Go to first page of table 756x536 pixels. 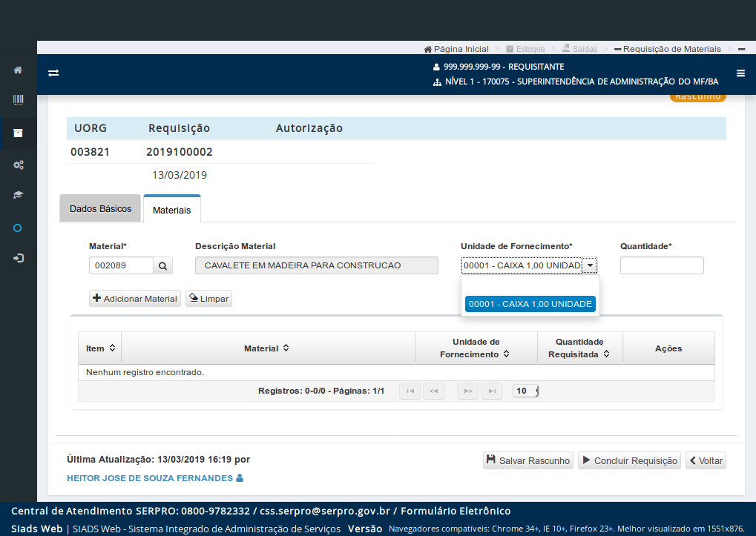point(410,391)
